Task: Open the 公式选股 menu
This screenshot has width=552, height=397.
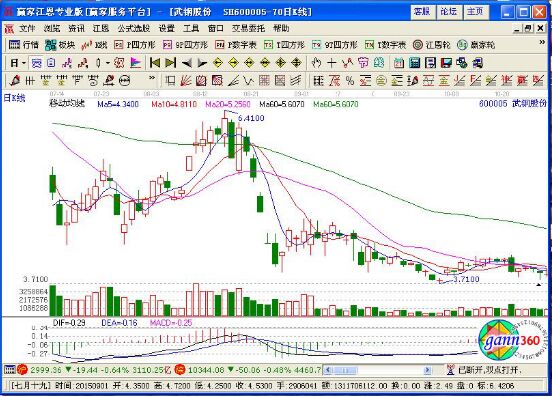Action: 134,29
